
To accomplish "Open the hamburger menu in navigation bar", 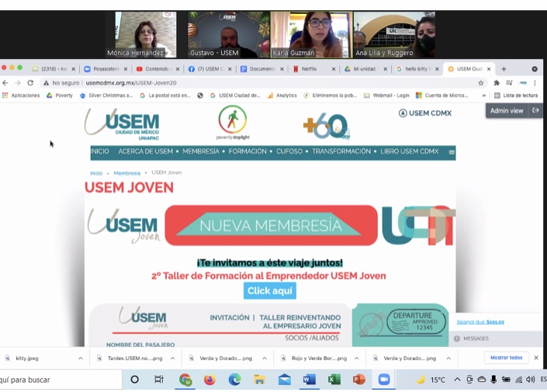I will pos(452,152).
